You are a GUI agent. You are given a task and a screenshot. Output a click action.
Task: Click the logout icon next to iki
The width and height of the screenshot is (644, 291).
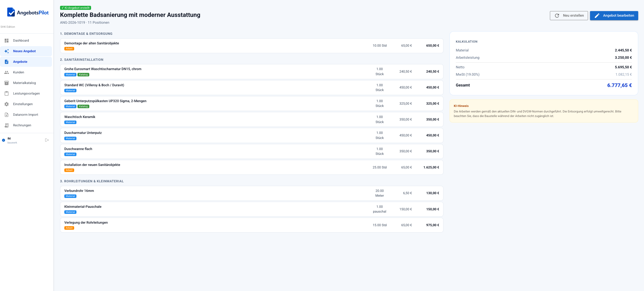(47, 140)
